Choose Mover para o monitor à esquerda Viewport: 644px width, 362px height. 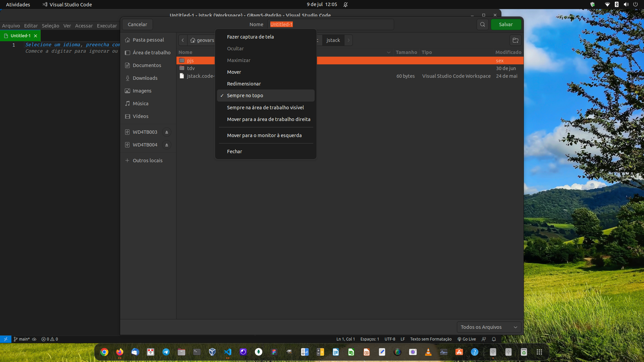(264, 135)
